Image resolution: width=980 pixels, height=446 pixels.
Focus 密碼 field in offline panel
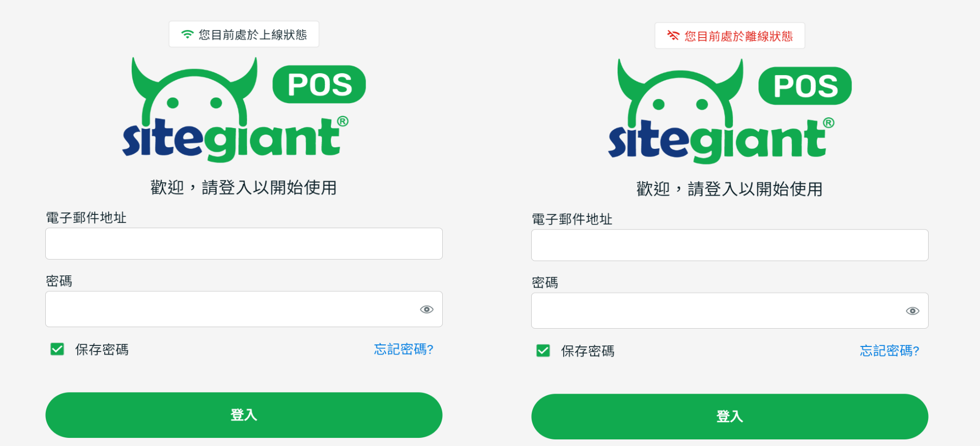pyautogui.click(x=730, y=311)
